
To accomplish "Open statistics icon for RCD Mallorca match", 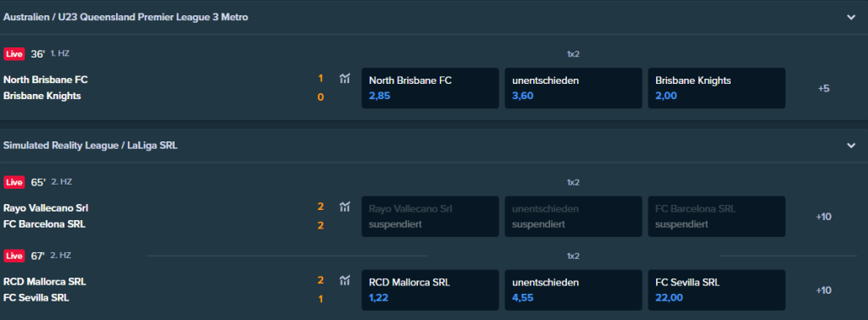I will click(345, 280).
